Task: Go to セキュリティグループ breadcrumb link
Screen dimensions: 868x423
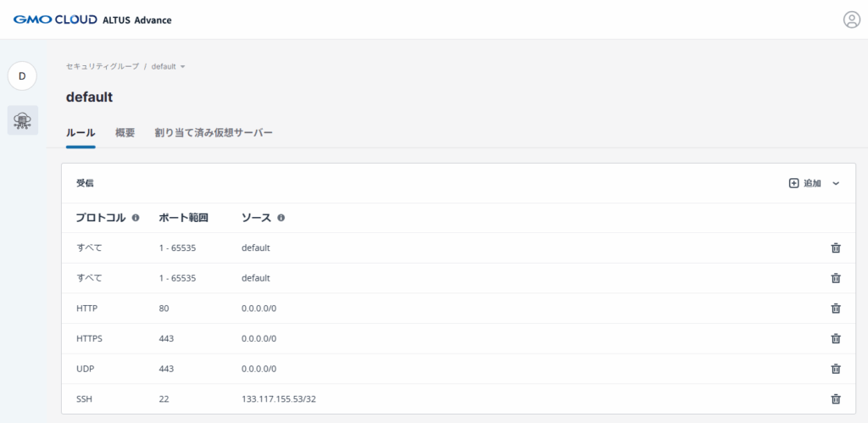Action: point(102,66)
